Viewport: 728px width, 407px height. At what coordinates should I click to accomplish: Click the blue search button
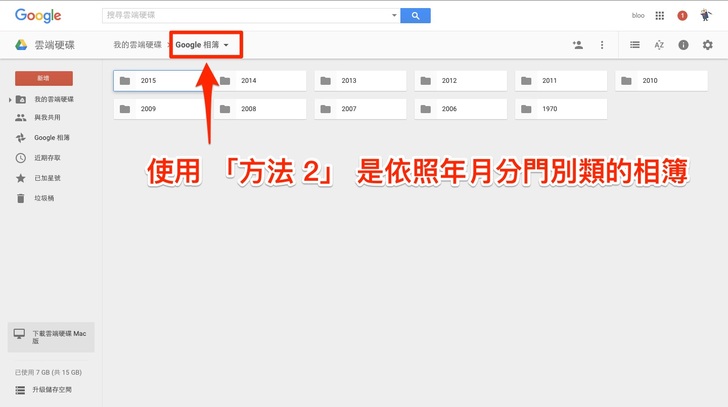tap(415, 15)
